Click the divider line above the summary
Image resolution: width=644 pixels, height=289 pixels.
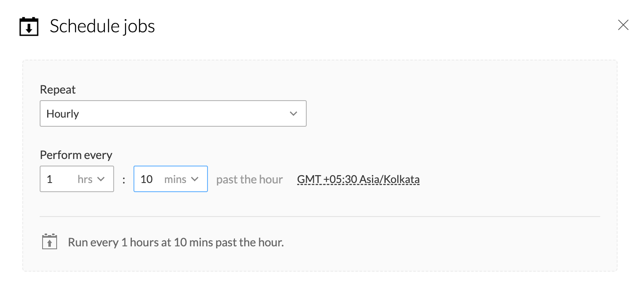pyautogui.click(x=320, y=216)
